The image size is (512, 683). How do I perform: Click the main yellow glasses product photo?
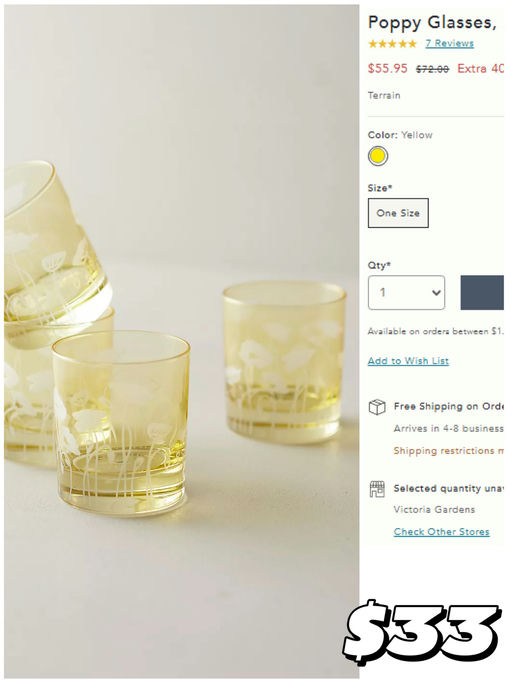(182, 342)
